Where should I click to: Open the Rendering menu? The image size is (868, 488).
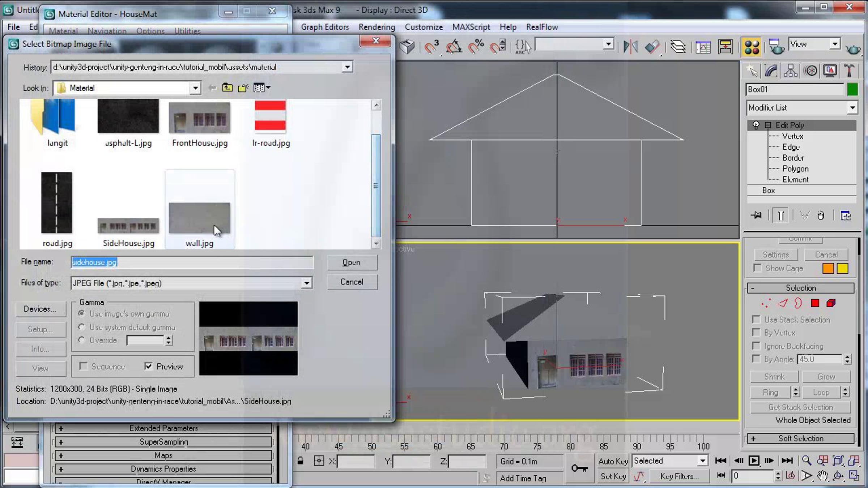pyautogui.click(x=376, y=27)
